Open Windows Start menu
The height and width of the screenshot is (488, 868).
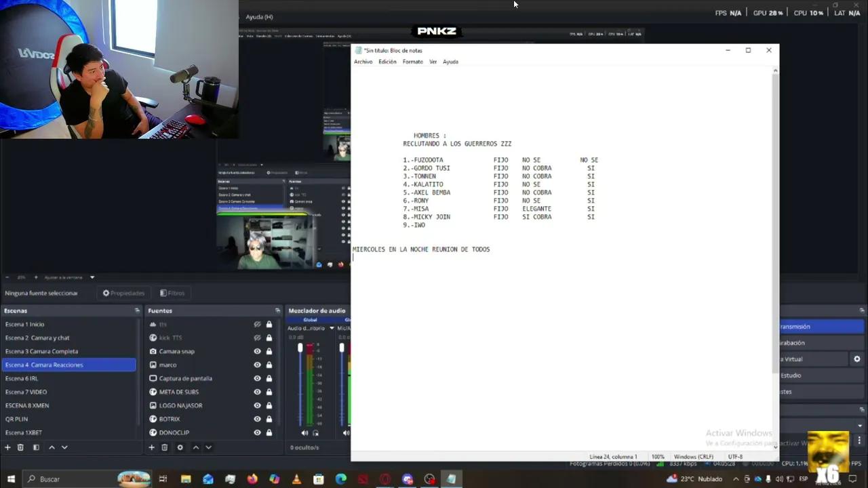(10, 479)
